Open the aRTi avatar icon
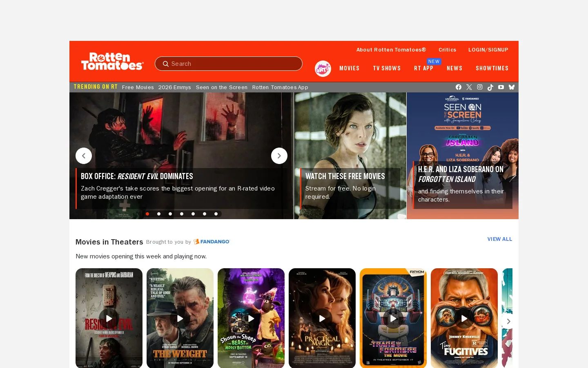 point(323,69)
